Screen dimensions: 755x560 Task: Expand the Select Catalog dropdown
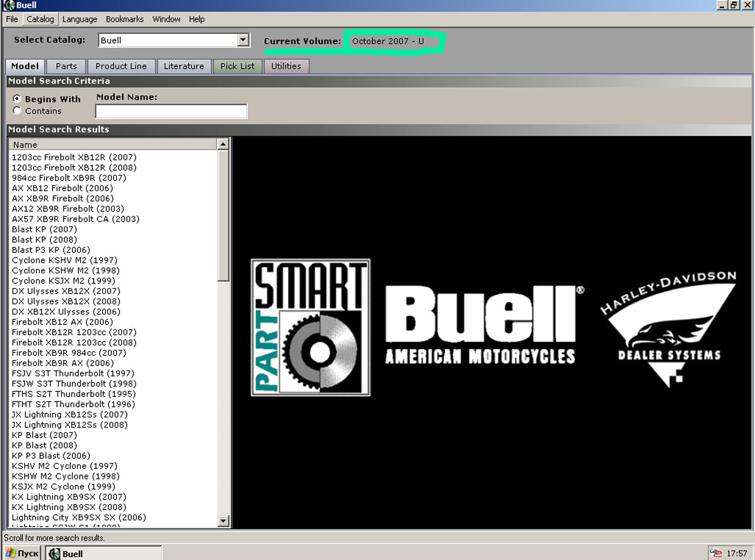243,40
